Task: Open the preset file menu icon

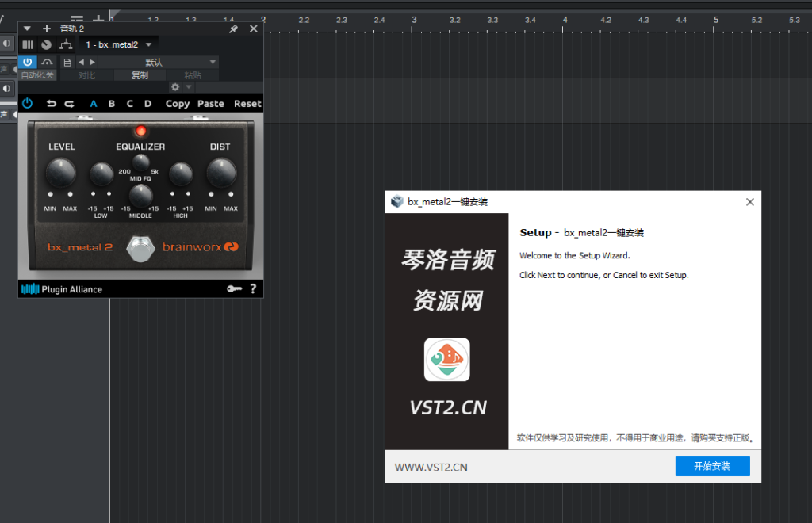Action: coord(67,62)
